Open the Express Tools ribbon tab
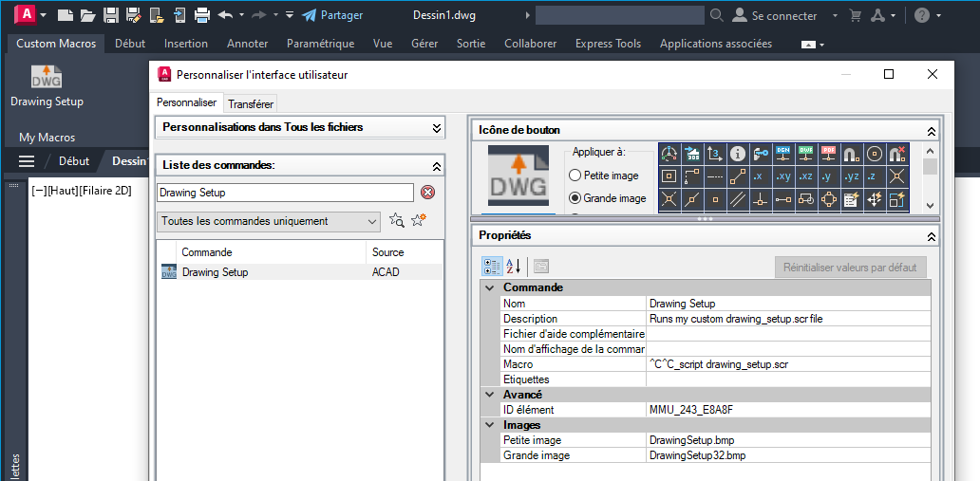980x481 pixels. coord(608,44)
